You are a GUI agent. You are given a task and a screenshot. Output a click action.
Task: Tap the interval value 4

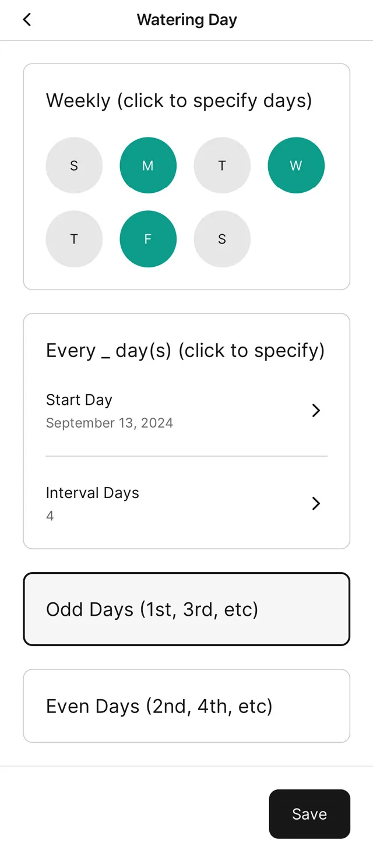click(50, 516)
